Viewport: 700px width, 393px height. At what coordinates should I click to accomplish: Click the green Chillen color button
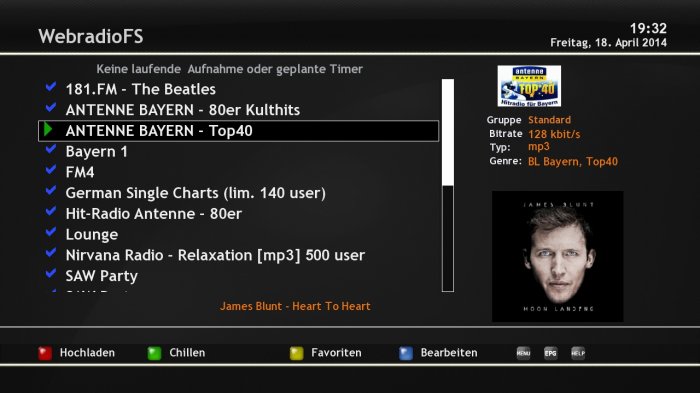[x=154, y=353]
